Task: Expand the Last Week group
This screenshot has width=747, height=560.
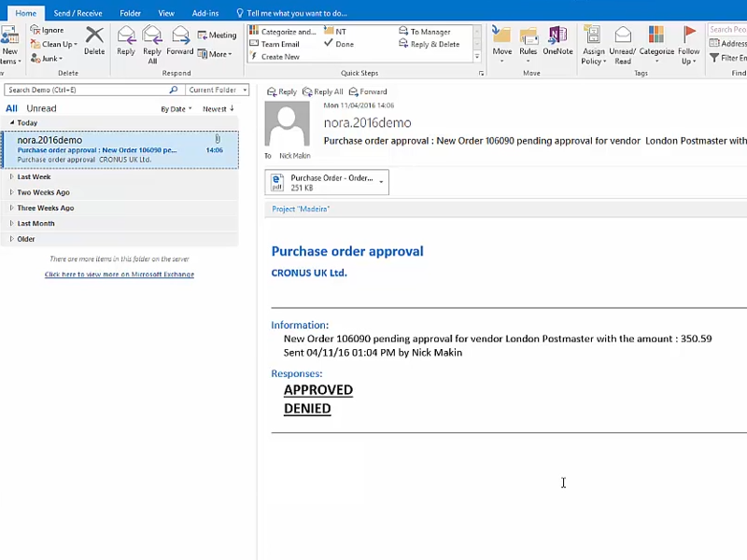Action: [12, 176]
